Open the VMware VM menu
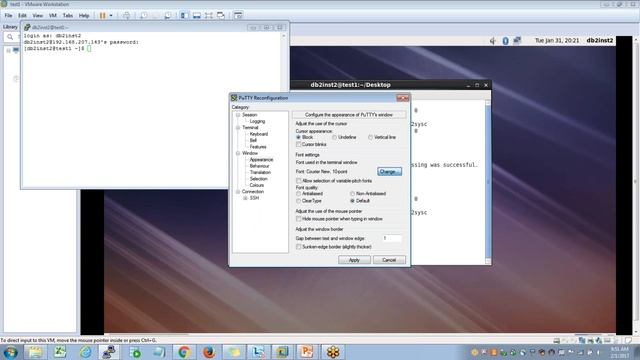This screenshot has width=640, height=360. pos(53,16)
